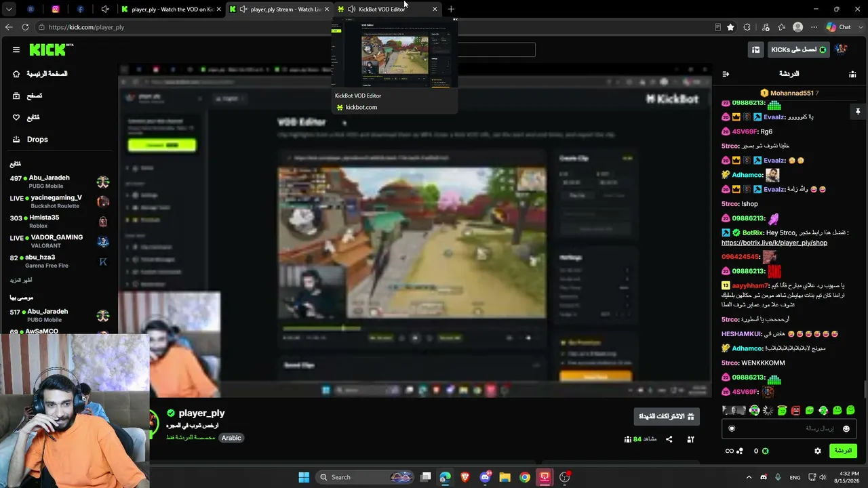This screenshot has width=868, height=488.
Task: Open the Kick dashboard icon beside KICKs
Action: click(x=755, y=49)
